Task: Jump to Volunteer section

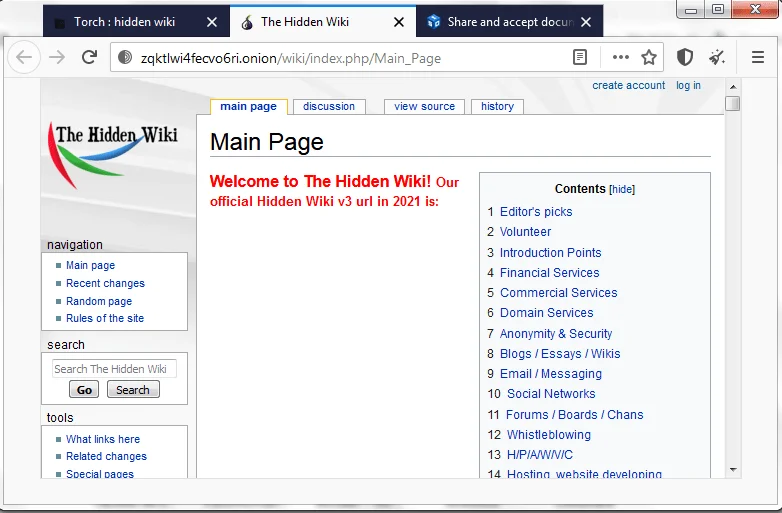Action: point(525,232)
